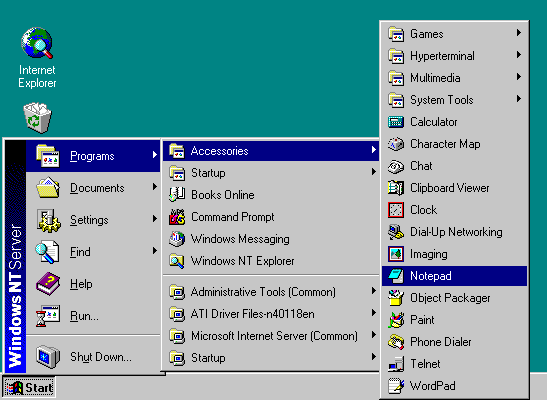Open the Imaging application icon

tap(396, 254)
